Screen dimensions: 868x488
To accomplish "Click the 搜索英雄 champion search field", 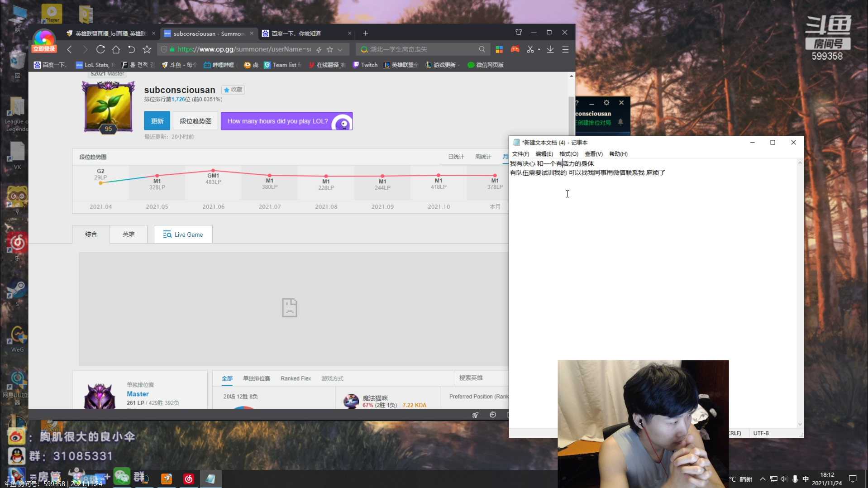I will pyautogui.click(x=482, y=378).
